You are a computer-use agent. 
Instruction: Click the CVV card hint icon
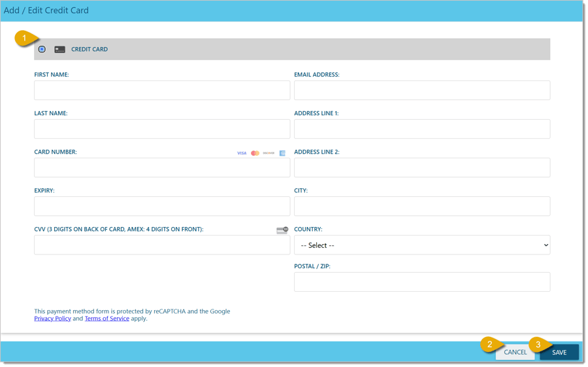tap(282, 230)
